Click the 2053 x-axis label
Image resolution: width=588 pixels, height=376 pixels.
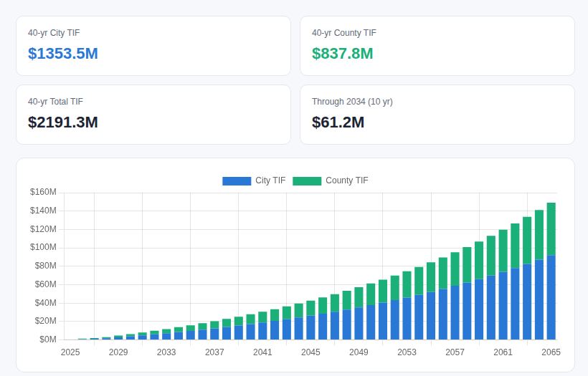(407, 352)
